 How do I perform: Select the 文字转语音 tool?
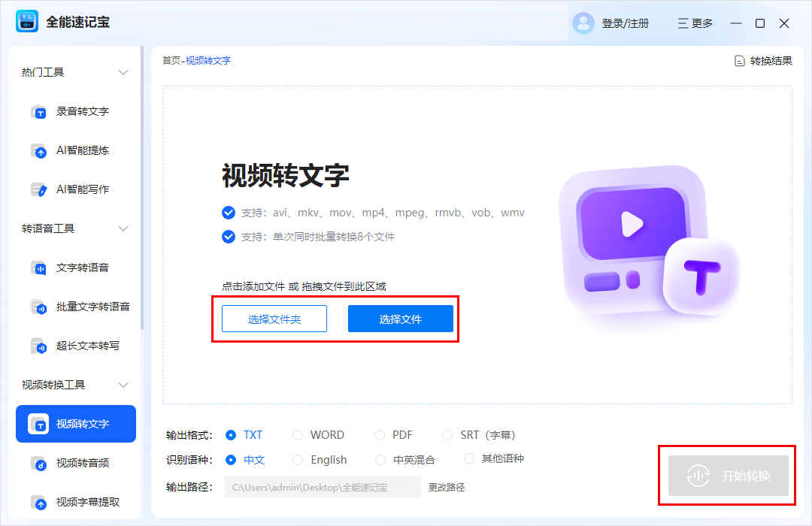pos(68,268)
